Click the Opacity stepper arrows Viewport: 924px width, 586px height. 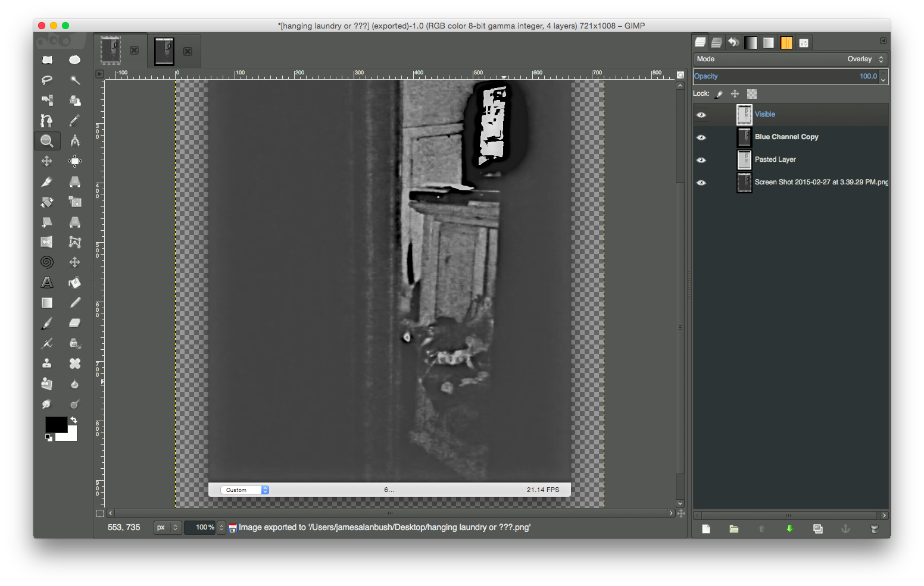tap(884, 77)
